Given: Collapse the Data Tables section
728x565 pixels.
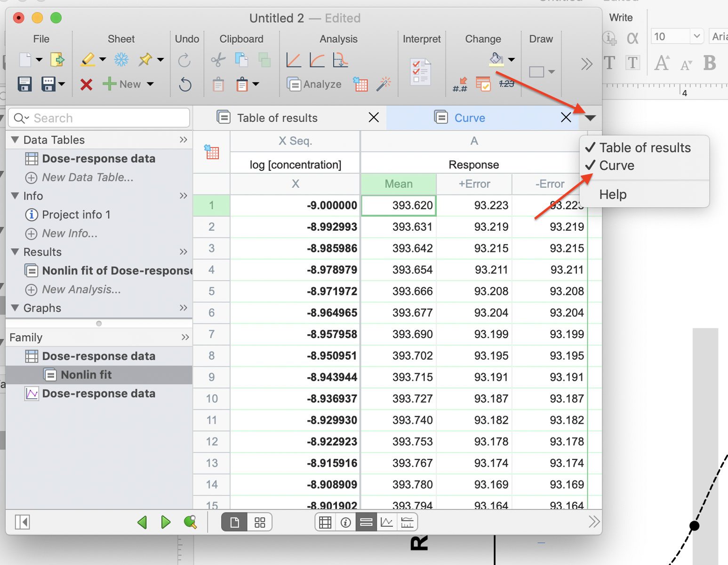Looking at the screenshot, I should point(14,139).
